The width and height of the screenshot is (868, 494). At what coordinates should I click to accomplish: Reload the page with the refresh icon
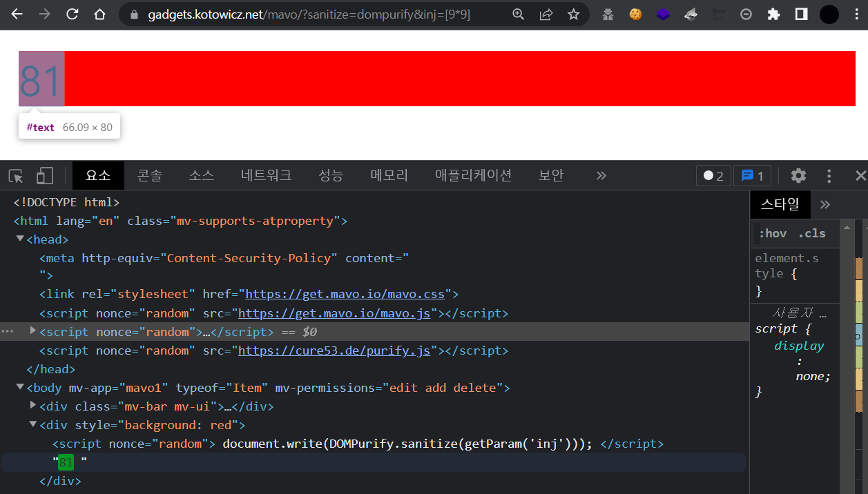tap(73, 14)
